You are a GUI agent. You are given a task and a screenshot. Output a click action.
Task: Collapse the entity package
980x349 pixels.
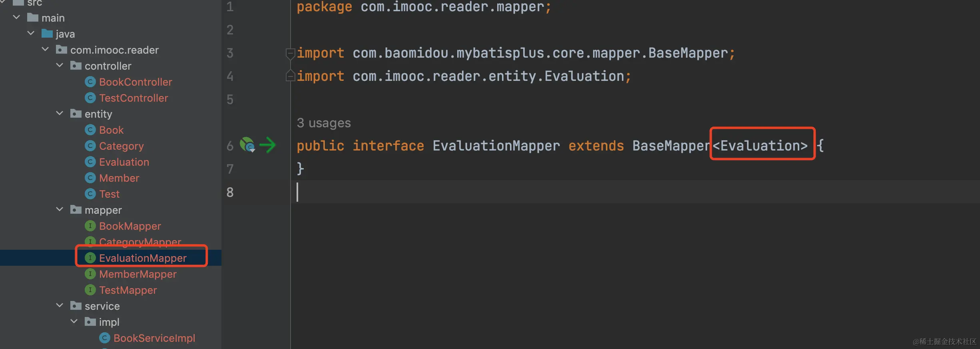pyautogui.click(x=60, y=114)
